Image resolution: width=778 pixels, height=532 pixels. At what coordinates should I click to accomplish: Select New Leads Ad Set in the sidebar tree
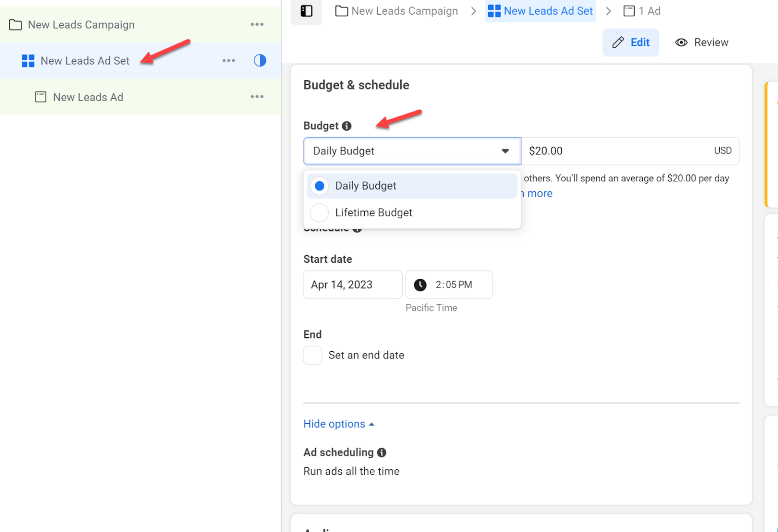(x=140, y=61)
